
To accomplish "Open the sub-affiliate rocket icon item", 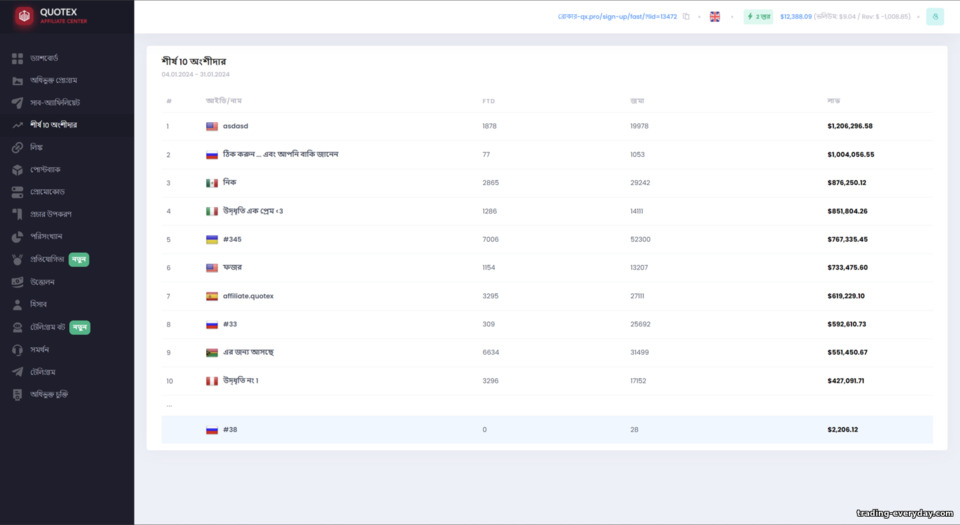I will [17, 103].
